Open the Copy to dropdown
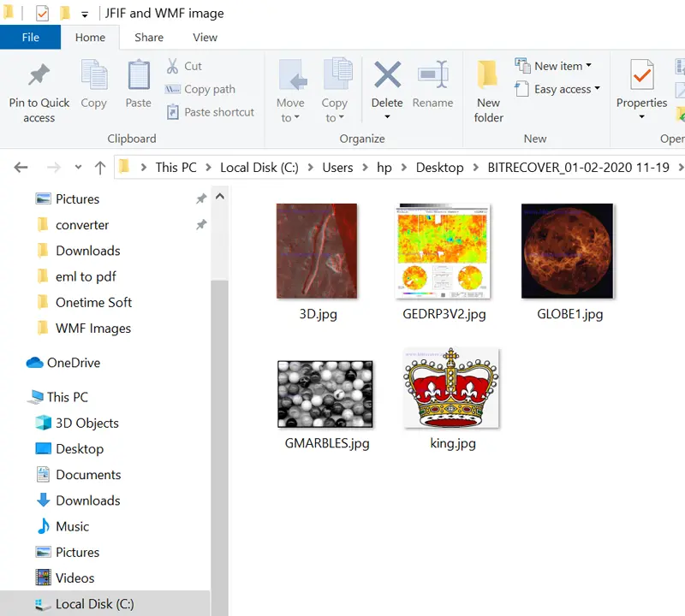The width and height of the screenshot is (685, 616). (334, 117)
